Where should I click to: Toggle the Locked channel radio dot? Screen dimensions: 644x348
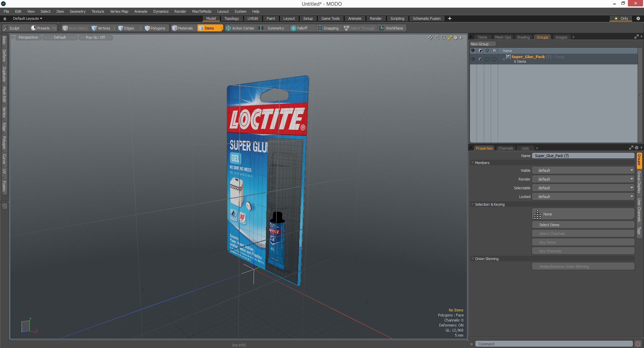point(535,197)
